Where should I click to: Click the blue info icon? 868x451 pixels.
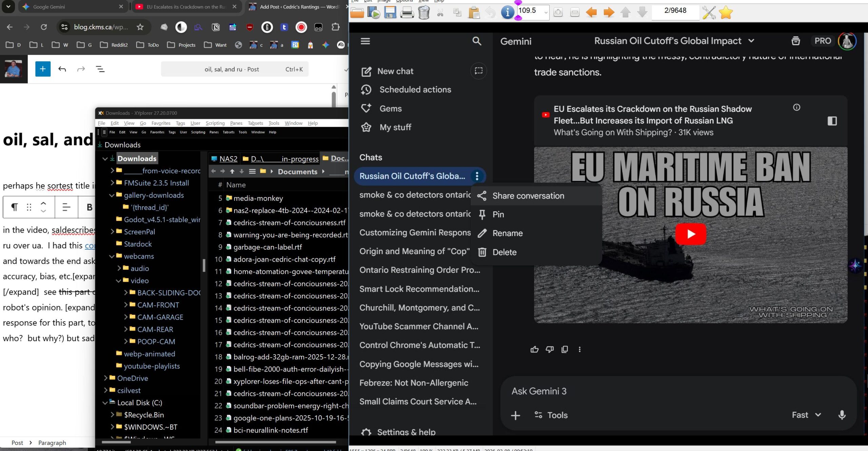point(507,13)
